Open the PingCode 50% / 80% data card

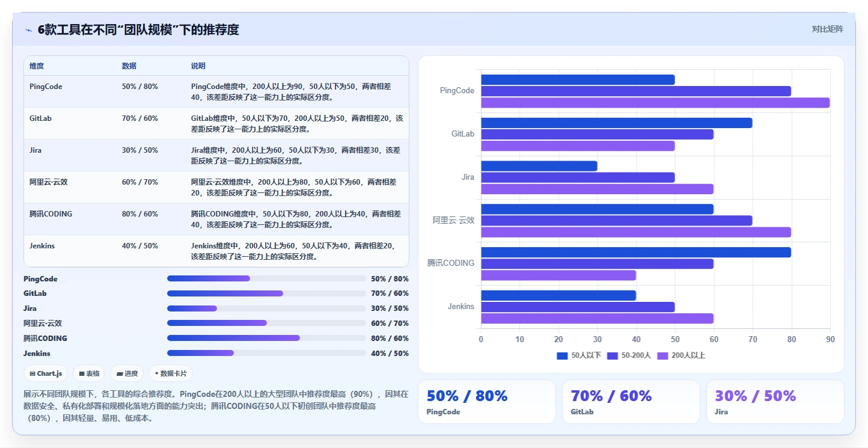487,402
